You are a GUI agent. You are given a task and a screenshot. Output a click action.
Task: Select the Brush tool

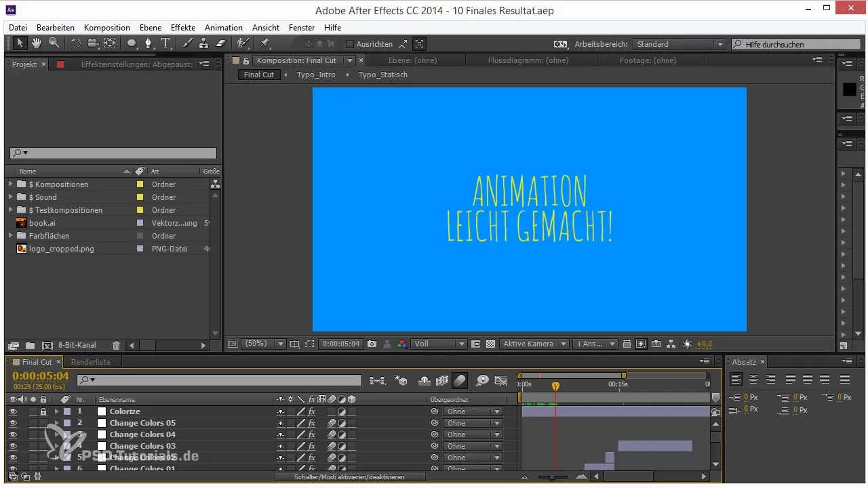[188, 43]
